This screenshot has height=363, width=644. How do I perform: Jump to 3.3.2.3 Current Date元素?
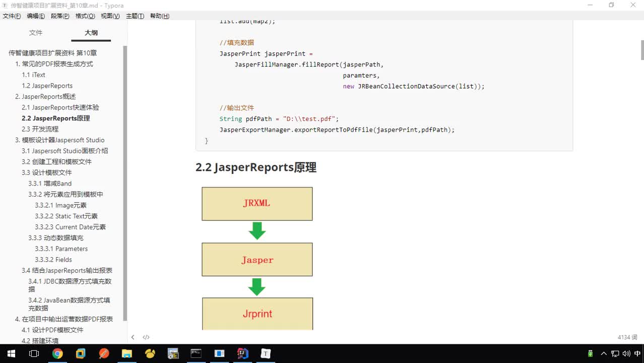[71, 227]
